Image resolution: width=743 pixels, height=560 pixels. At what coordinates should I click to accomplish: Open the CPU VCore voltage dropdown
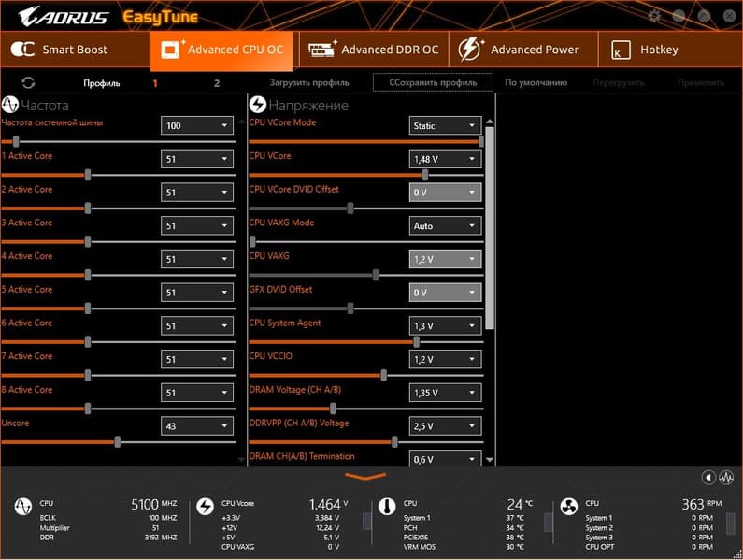point(445,159)
